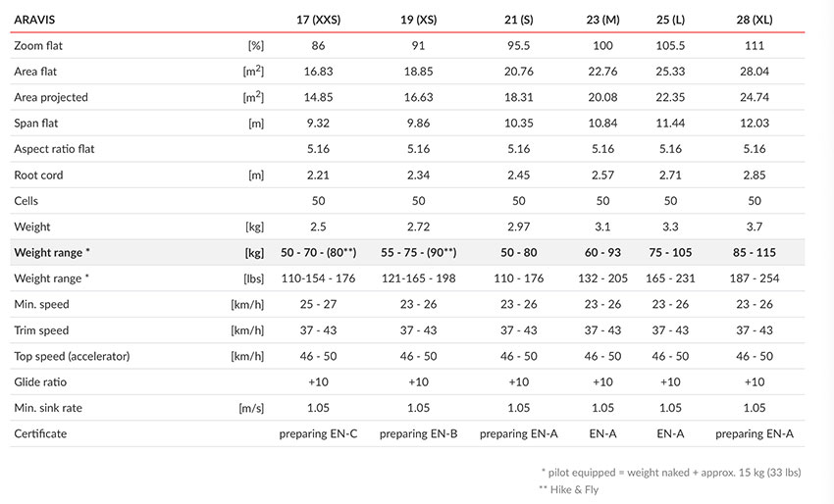Click the Zoom flat row label
Viewport: 834px width, 504px height.
[x=38, y=46]
